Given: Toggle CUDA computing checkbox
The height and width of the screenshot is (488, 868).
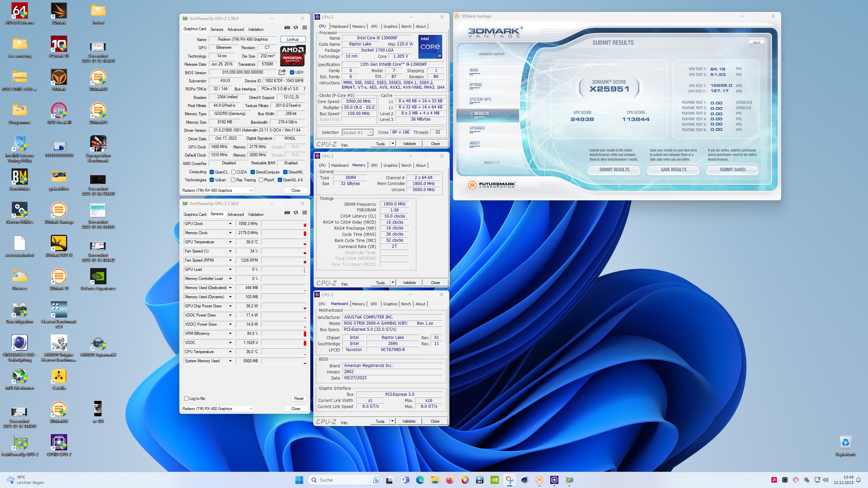Looking at the screenshot, I should pos(233,172).
